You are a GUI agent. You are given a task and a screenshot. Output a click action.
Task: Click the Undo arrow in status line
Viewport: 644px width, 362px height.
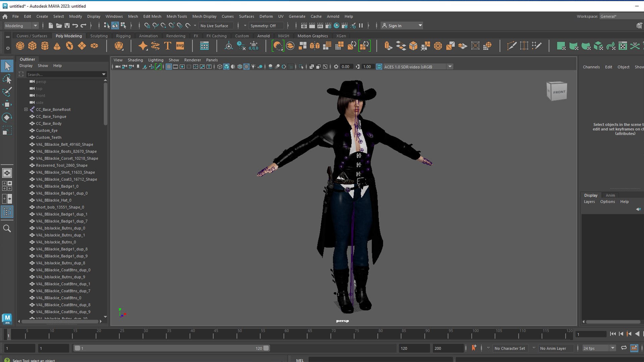pos(75,25)
